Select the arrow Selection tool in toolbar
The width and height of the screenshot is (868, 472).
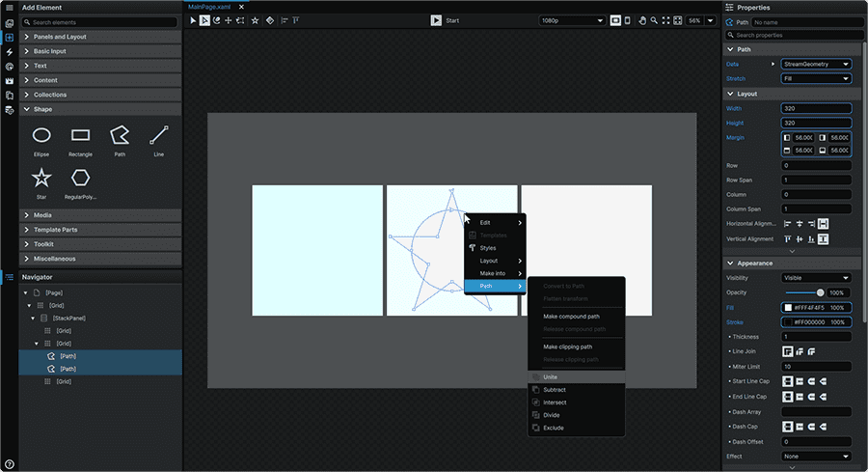(x=193, y=20)
